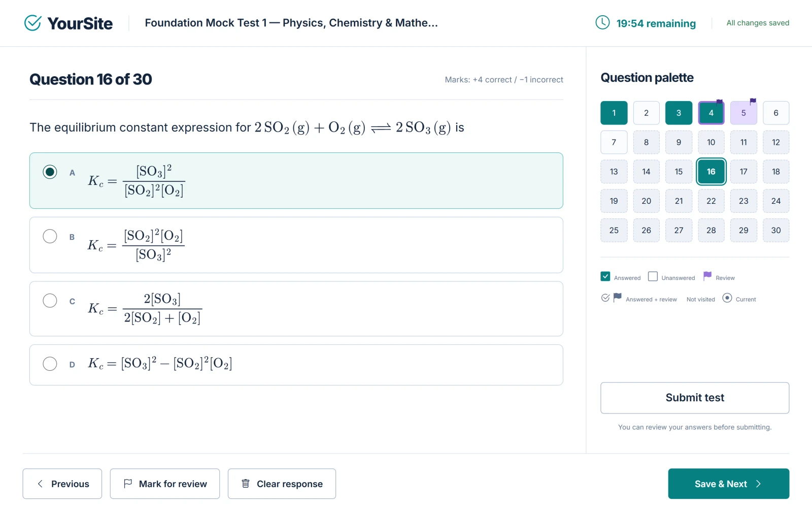Select option A radio button

(x=50, y=172)
